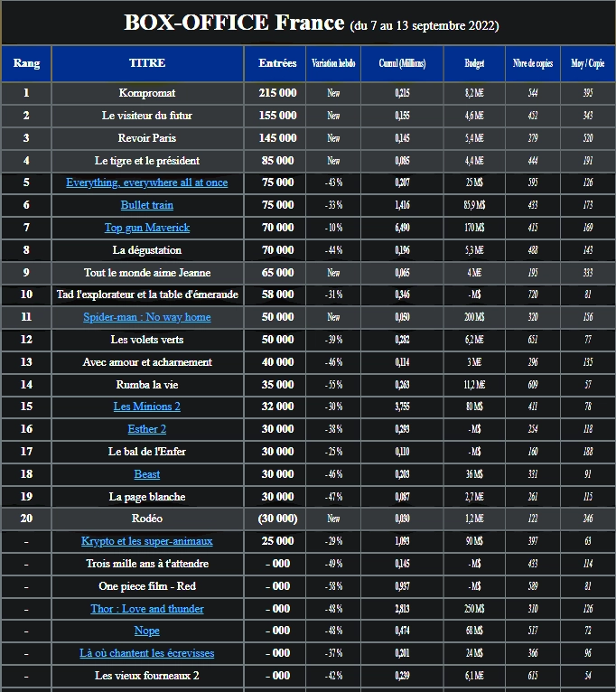The width and height of the screenshot is (616, 692).
Task: Select the Variation hebdo column header
Action: (x=333, y=63)
